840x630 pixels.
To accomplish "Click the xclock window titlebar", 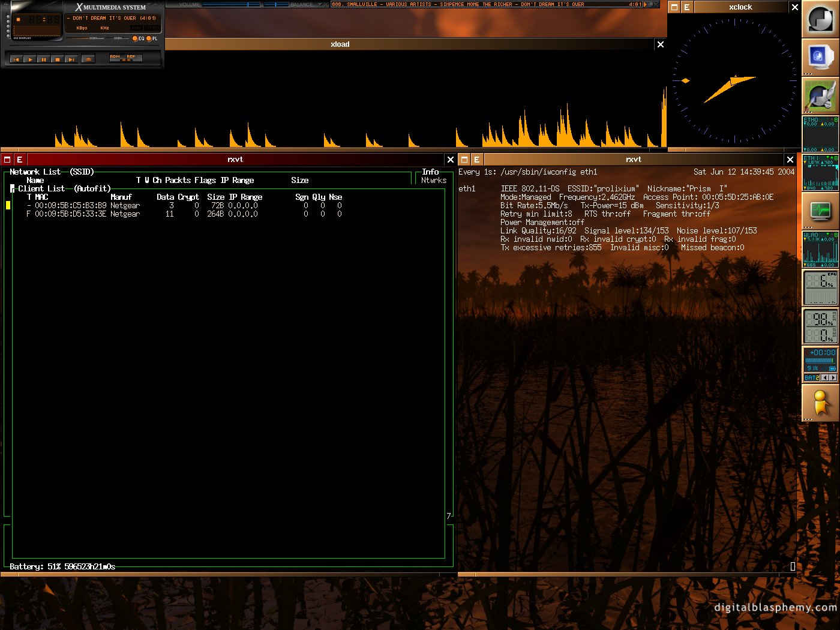I will pyautogui.click(x=740, y=7).
